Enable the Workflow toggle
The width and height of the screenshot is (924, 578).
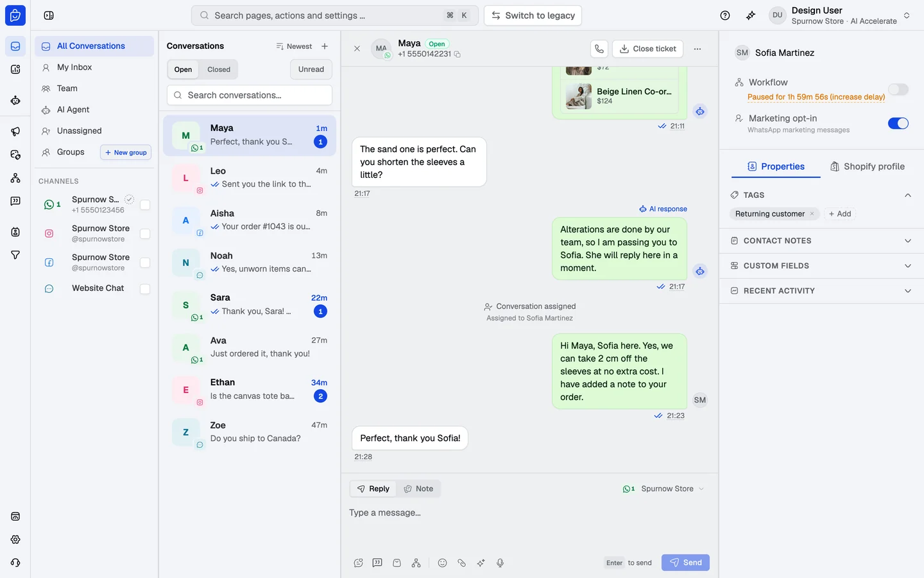coord(898,89)
